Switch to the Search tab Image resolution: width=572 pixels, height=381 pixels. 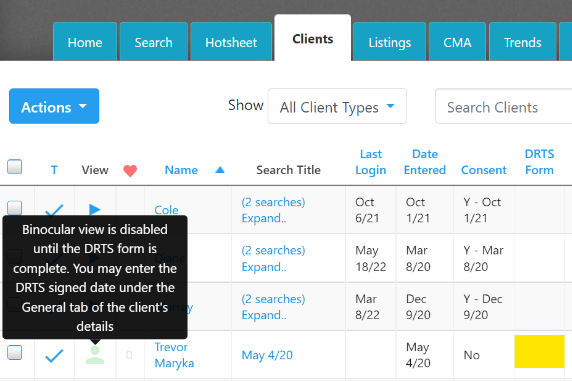tap(154, 42)
